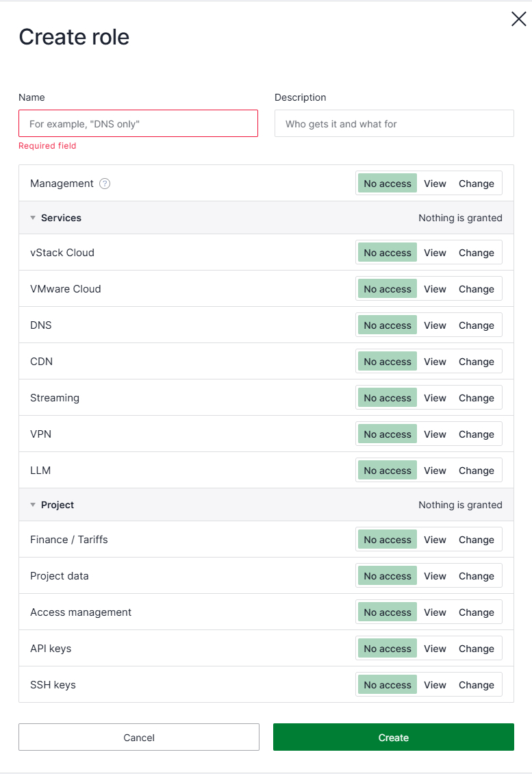The height and width of the screenshot is (774, 532).
Task: Set API keys to No access
Action: click(x=388, y=649)
